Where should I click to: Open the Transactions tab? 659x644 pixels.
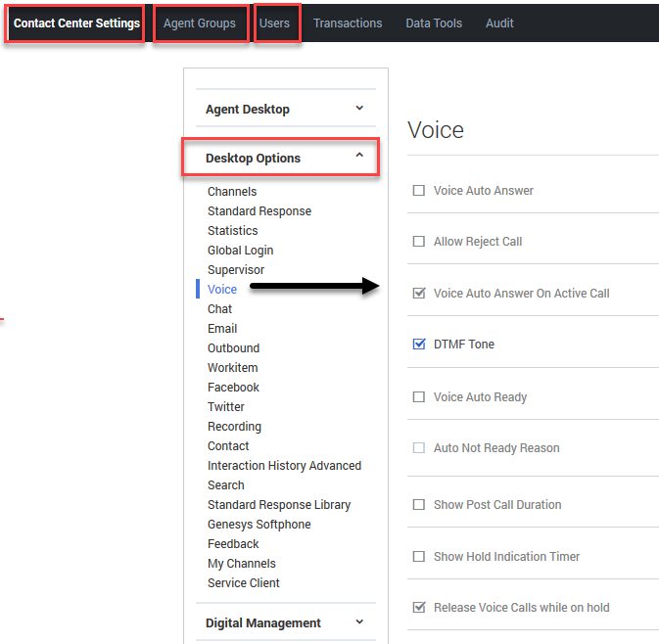pyautogui.click(x=348, y=23)
